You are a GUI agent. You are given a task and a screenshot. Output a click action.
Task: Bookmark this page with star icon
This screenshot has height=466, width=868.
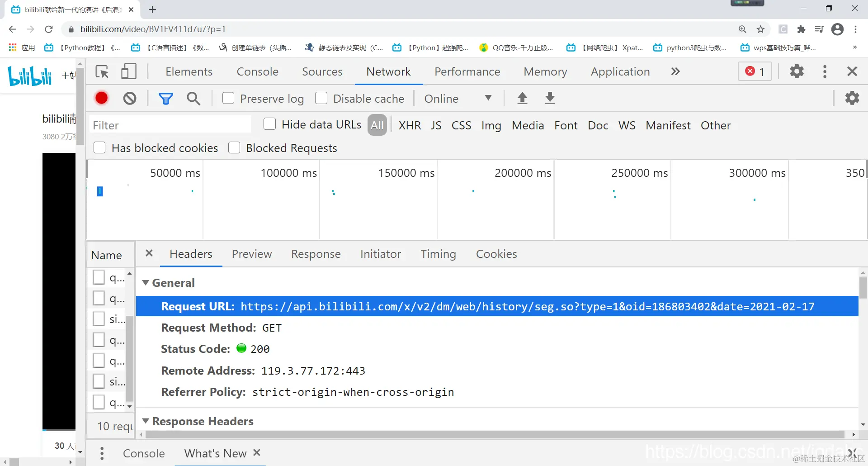click(761, 29)
